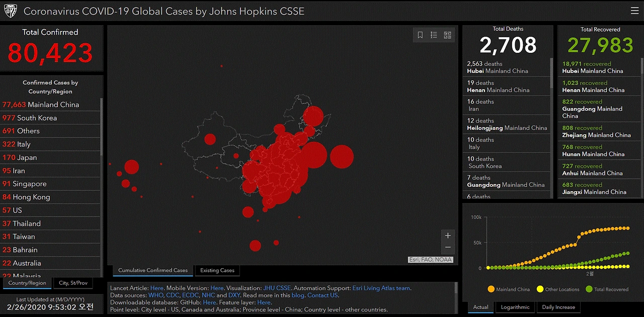The image size is (644, 317).
Task: Select the 18,971 recovered Hubei entry
Action: (x=599, y=67)
